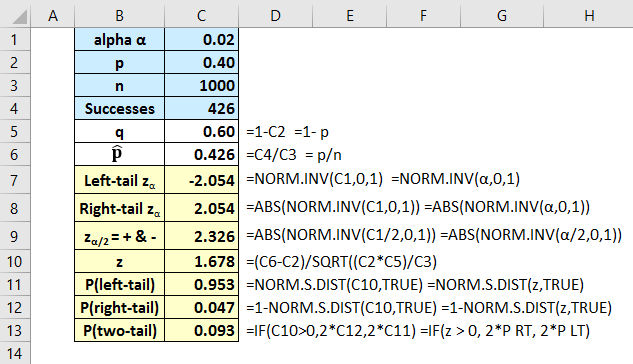633x364 pixels.
Task: Select row 6 header
Action: [x=15, y=155]
